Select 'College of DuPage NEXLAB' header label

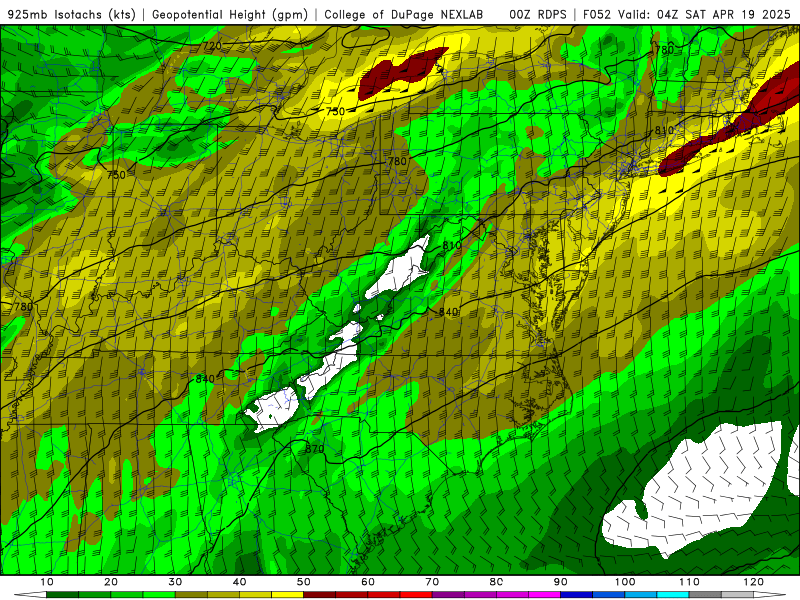tap(404, 15)
